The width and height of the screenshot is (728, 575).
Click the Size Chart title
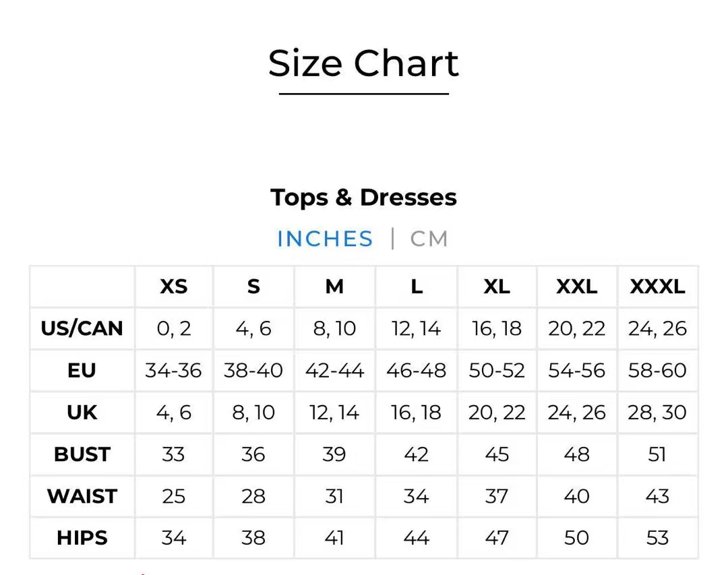pos(363,63)
